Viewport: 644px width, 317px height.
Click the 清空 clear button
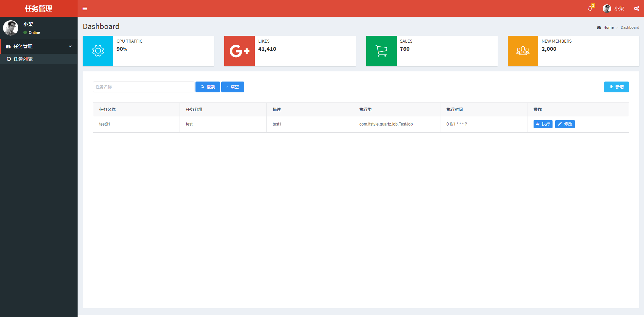tap(232, 87)
